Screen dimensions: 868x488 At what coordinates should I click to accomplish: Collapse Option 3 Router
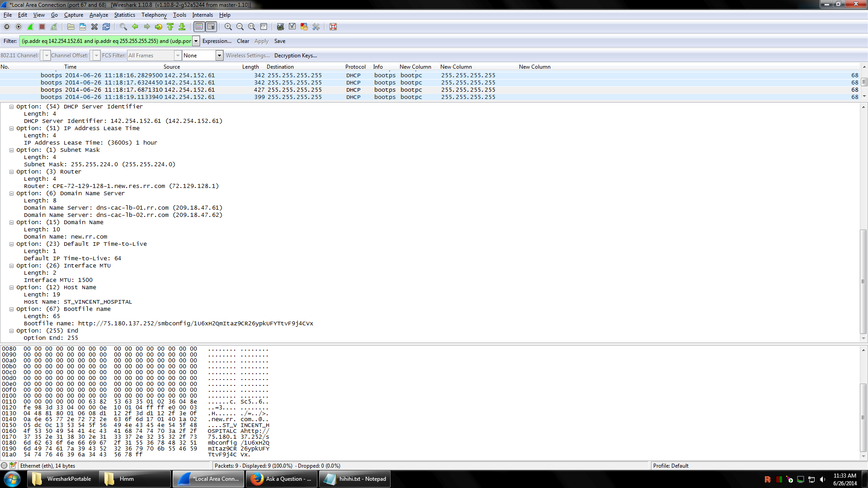12,172
